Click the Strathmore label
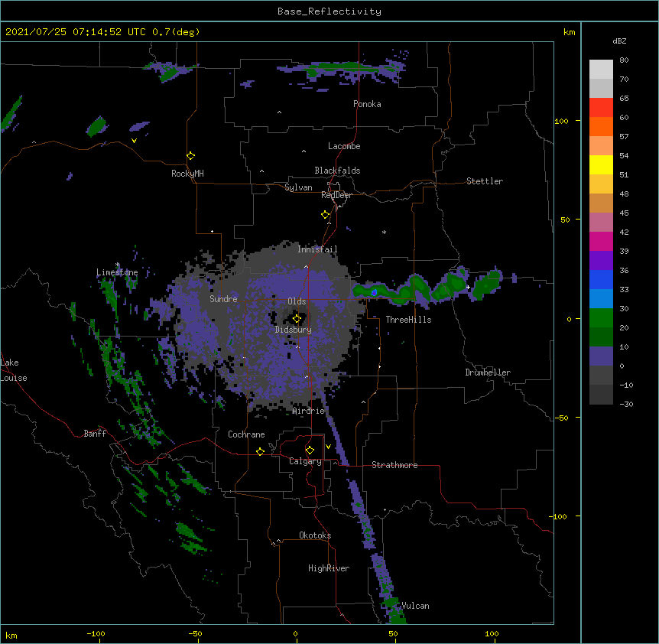The image size is (659, 644). pyautogui.click(x=394, y=465)
